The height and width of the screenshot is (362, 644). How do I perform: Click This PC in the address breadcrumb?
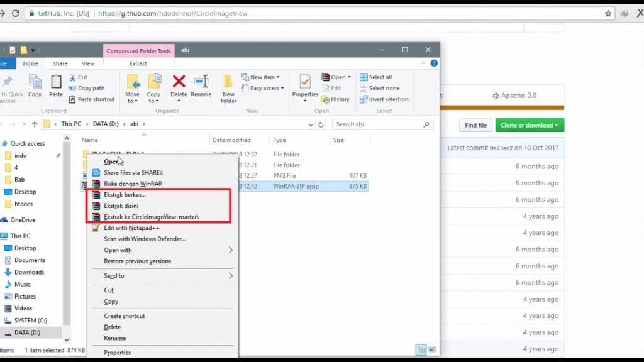coord(71,124)
